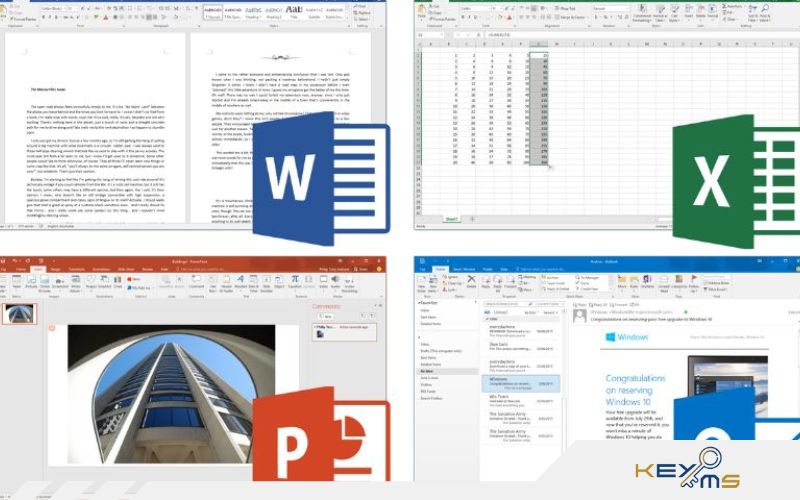Click Replace in Word's Editing group
Screen dimensions: 800x500
pos(362,13)
